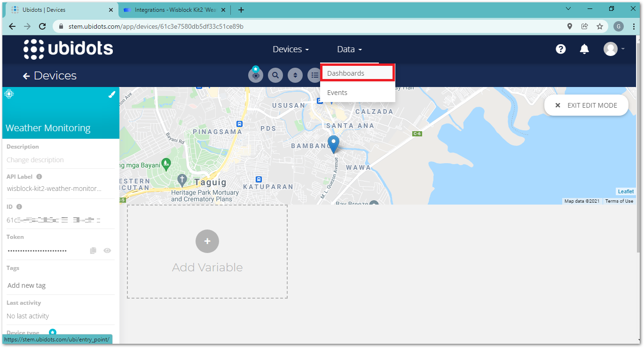Click the API Label info icon
The height and width of the screenshot is (348, 644).
[39, 177]
